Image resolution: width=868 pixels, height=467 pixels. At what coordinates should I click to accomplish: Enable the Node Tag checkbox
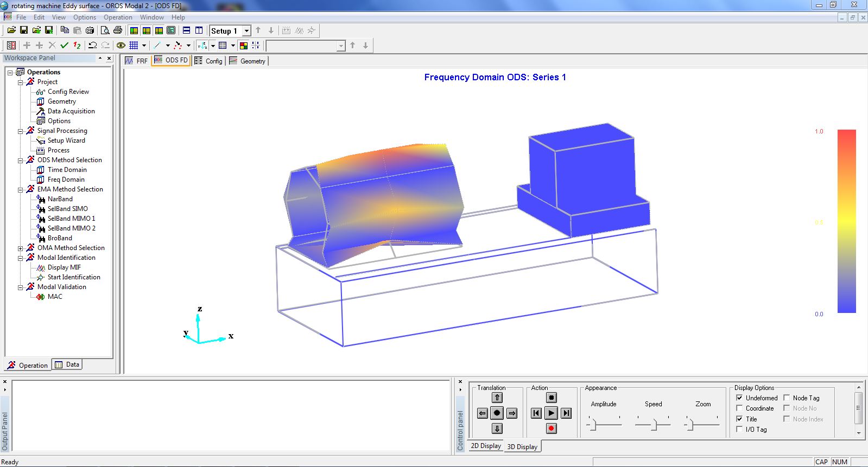click(x=787, y=398)
